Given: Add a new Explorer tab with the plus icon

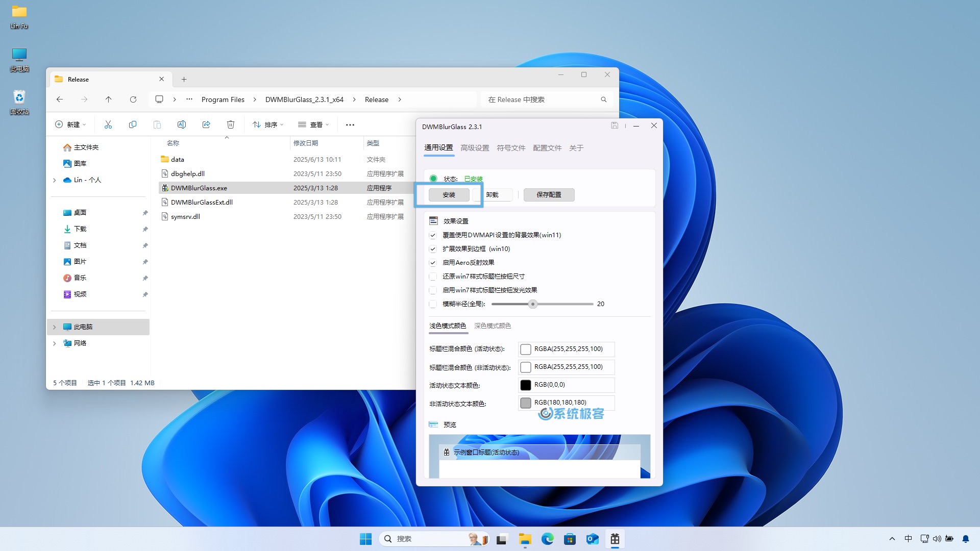Looking at the screenshot, I should (x=184, y=79).
